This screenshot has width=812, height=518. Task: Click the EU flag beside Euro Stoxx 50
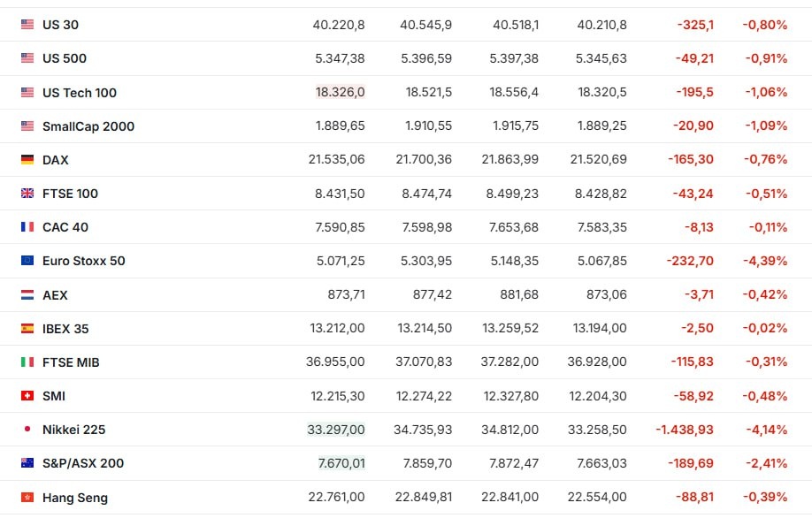[x=27, y=261]
